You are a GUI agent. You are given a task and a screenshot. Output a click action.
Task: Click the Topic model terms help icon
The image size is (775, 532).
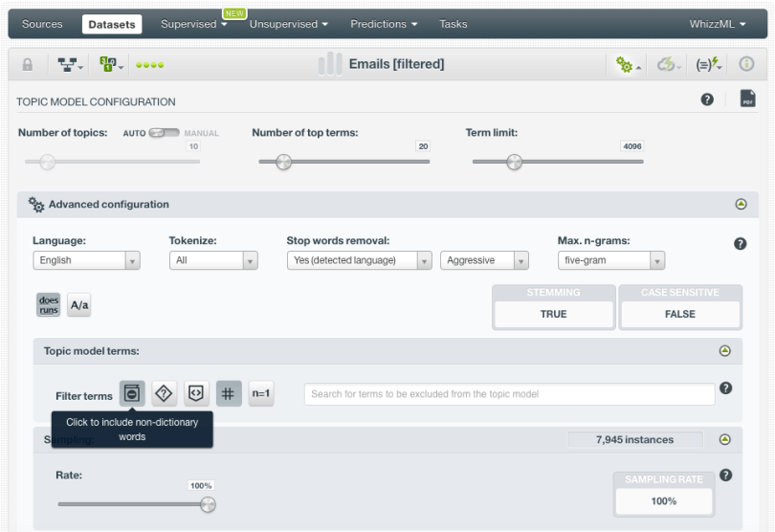(725, 388)
